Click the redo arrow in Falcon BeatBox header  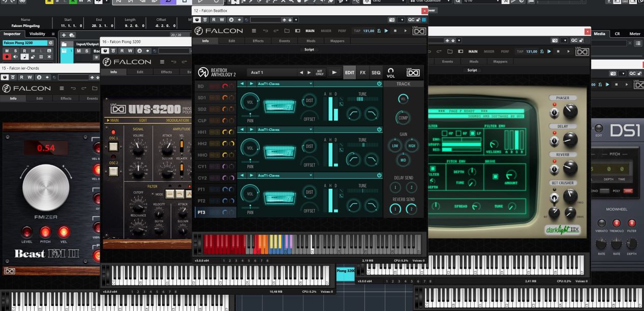click(x=277, y=31)
